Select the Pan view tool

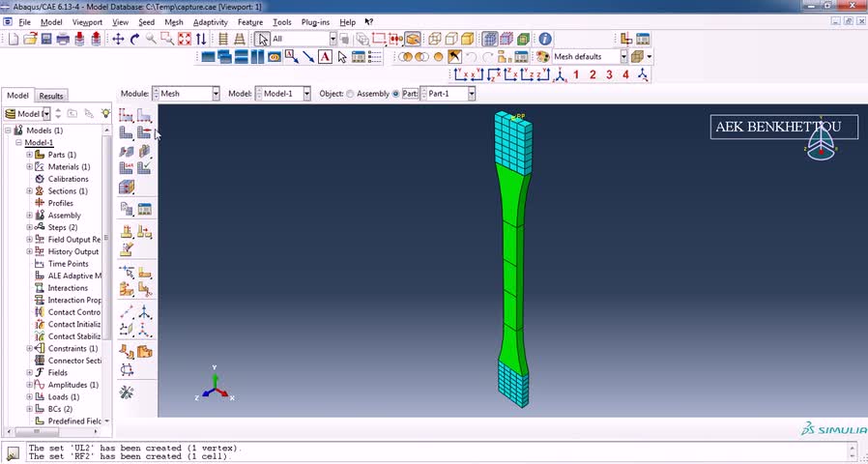(x=118, y=39)
